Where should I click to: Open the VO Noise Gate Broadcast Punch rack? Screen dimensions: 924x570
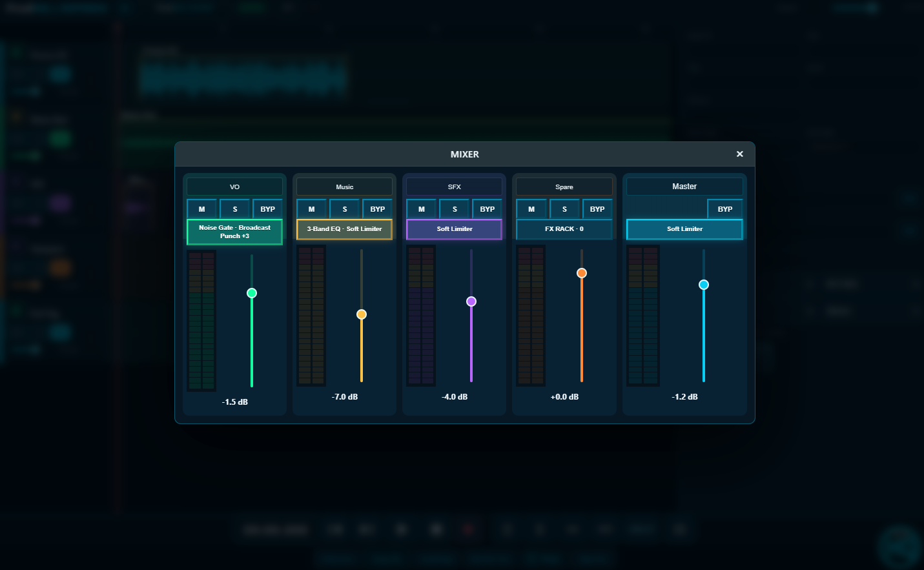point(235,232)
